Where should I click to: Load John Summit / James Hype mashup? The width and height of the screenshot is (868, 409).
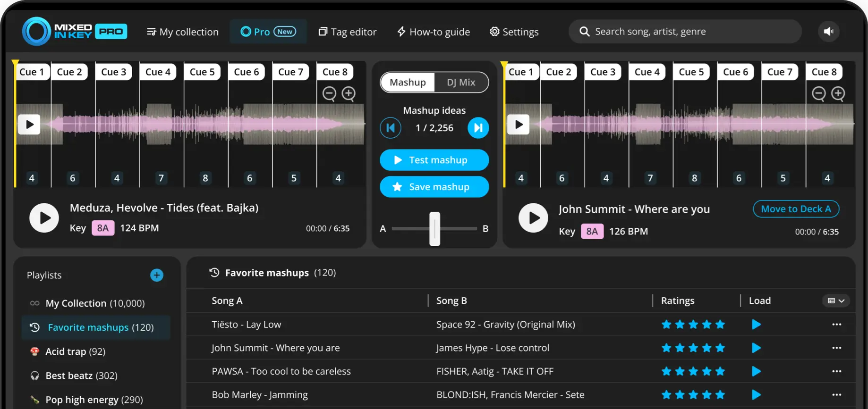click(x=756, y=348)
